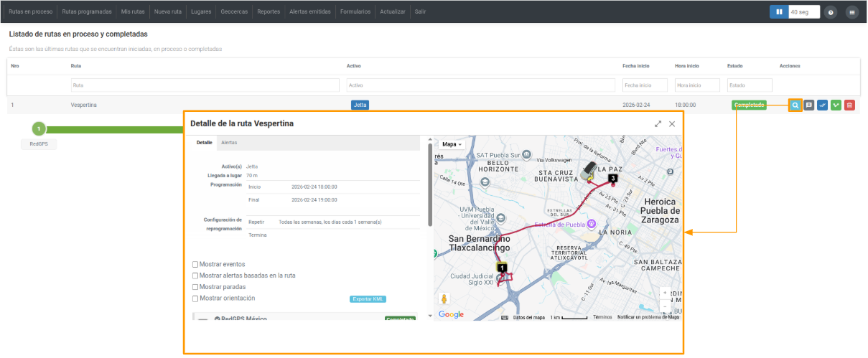The width and height of the screenshot is (868, 358).
Task: Focus the Estado filter field
Action: (750, 85)
